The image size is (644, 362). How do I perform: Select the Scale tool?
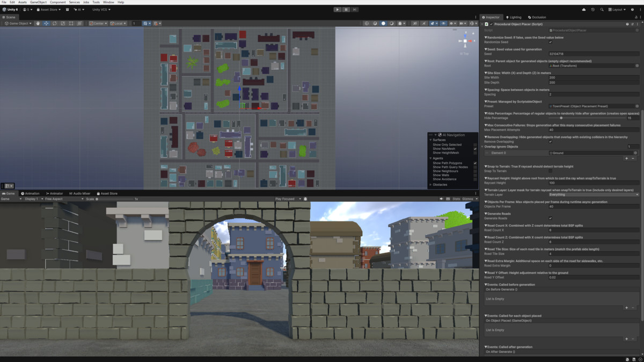pos(63,24)
